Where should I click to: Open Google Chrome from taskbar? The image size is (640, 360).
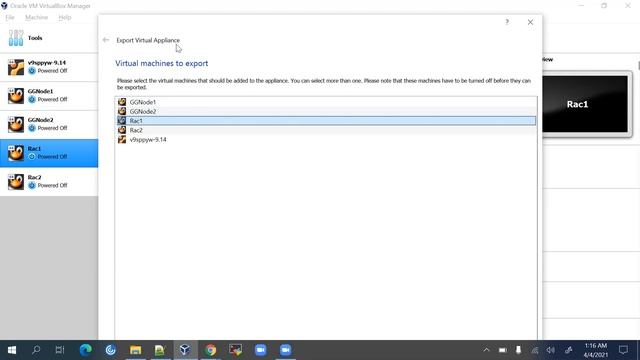211,350
